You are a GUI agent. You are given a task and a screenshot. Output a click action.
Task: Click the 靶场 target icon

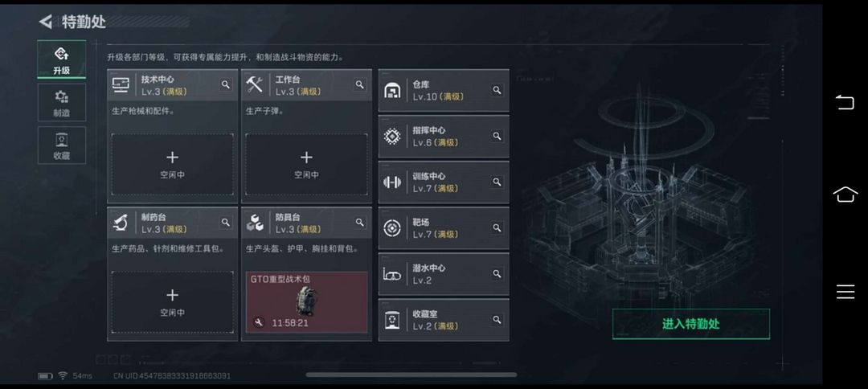[392, 227]
